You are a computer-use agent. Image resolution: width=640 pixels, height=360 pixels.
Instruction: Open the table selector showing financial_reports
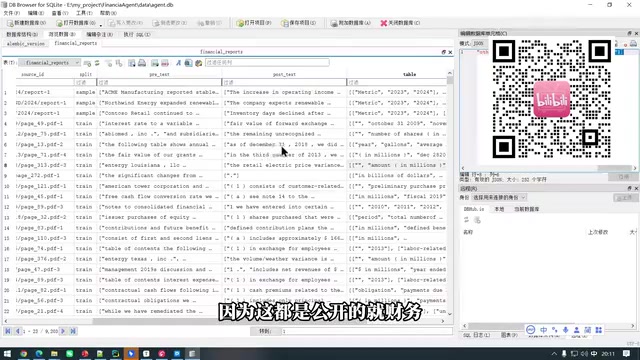(50, 62)
